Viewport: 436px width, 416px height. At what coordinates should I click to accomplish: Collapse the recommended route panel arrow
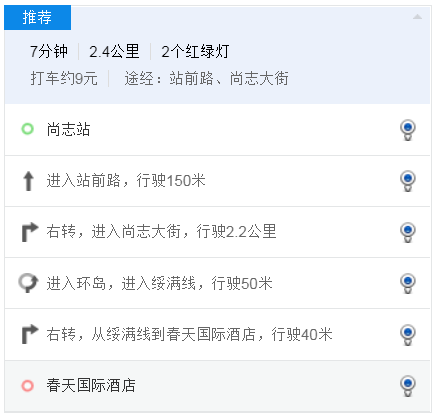pyautogui.click(x=417, y=17)
